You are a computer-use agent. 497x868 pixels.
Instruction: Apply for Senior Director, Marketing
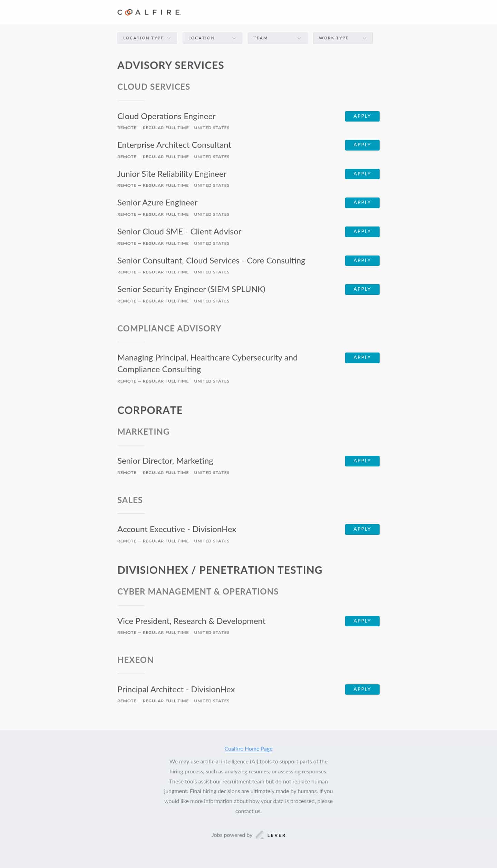click(362, 461)
